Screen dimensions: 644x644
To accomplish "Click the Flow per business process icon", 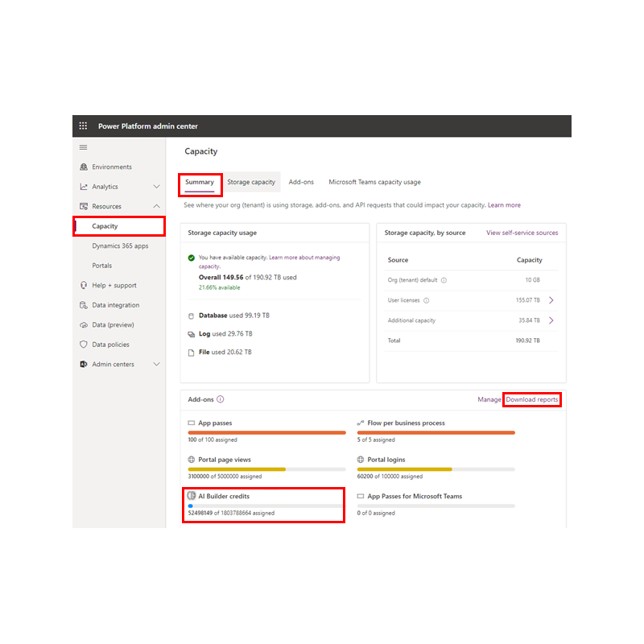I will click(x=361, y=423).
